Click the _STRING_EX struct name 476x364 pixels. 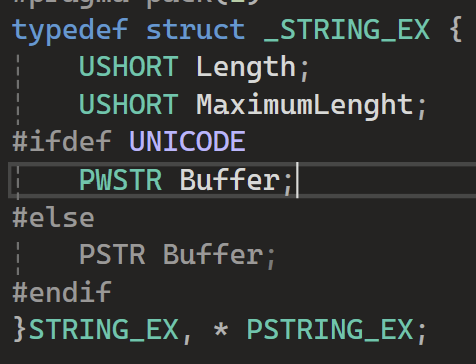point(347,31)
